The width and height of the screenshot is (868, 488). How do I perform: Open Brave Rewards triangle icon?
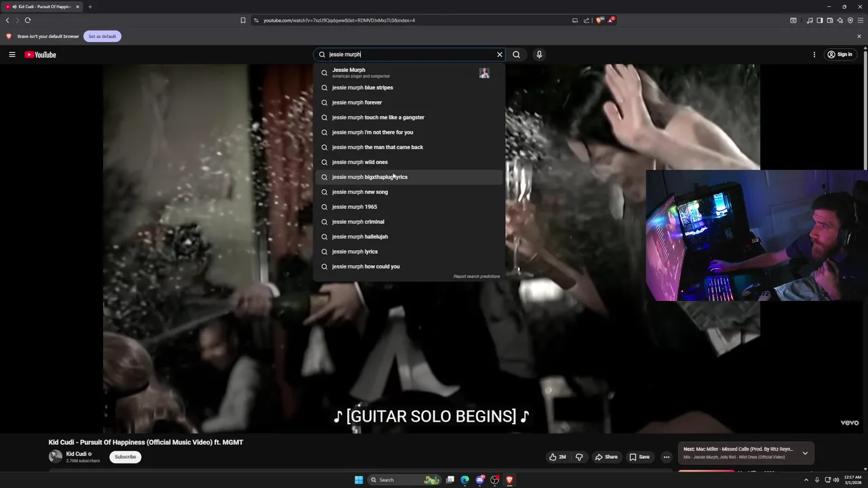[610, 20]
